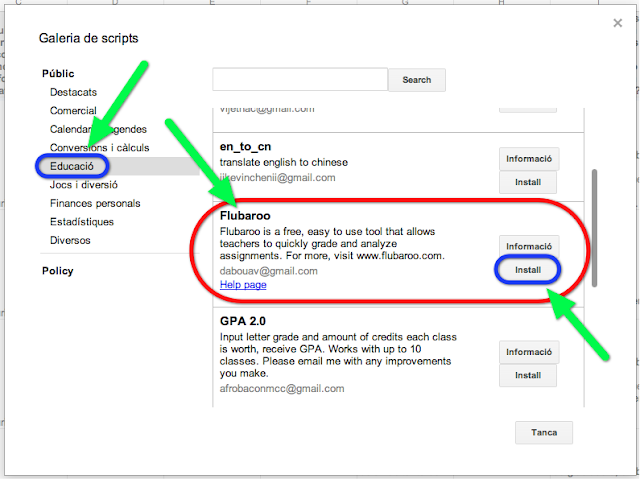640x479 pixels.
Task: Select the Conversions i càlculs category
Action: coord(100,148)
